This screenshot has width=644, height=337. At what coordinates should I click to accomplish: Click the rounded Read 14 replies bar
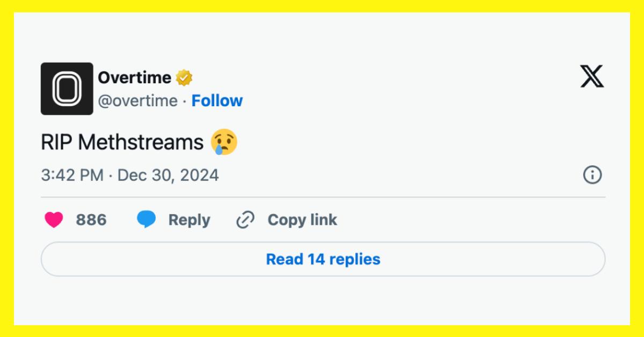tap(322, 259)
